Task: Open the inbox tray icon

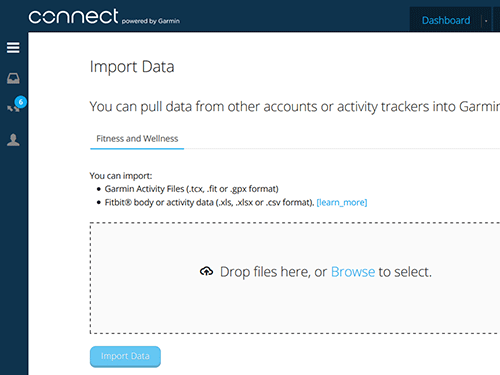Action: point(13,78)
